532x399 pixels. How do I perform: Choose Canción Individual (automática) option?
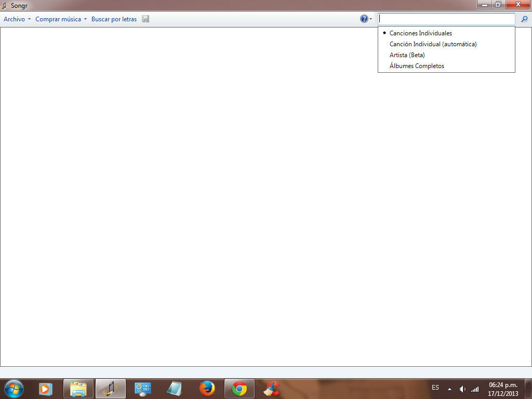[x=433, y=44]
